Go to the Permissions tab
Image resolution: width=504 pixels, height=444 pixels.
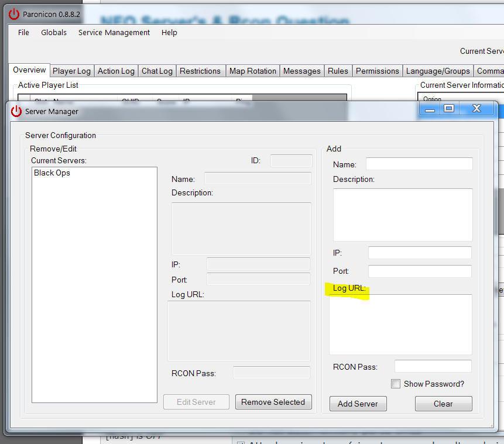pyautogui.click(x=377, y=71)
